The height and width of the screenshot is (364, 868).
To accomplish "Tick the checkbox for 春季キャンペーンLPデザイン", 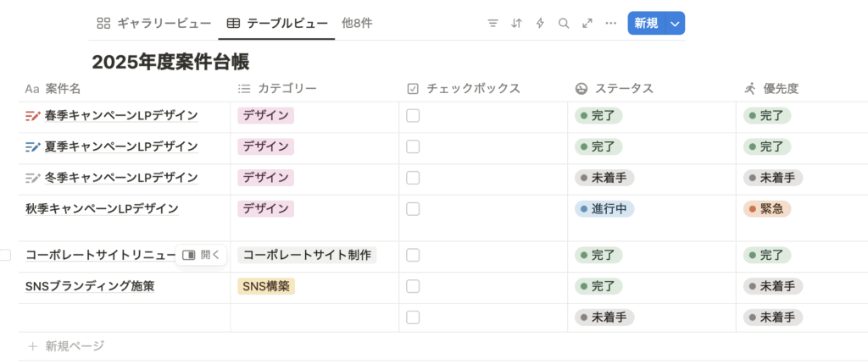I will [413, 116].
